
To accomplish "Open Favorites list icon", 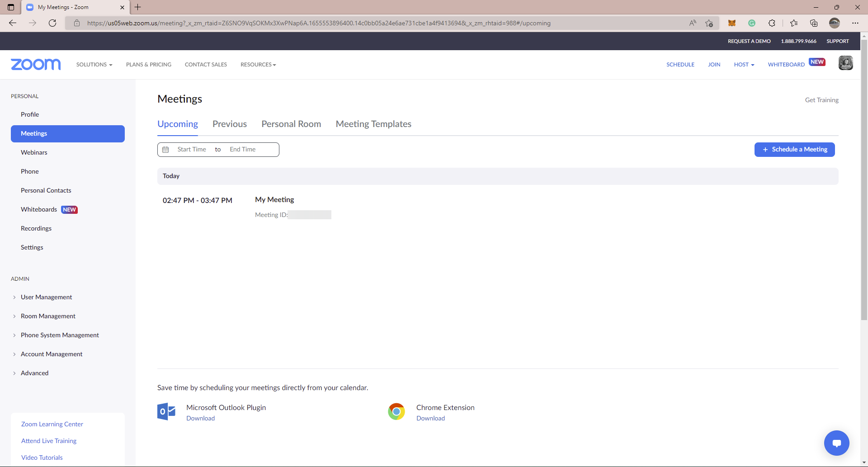I will (794, 23).
